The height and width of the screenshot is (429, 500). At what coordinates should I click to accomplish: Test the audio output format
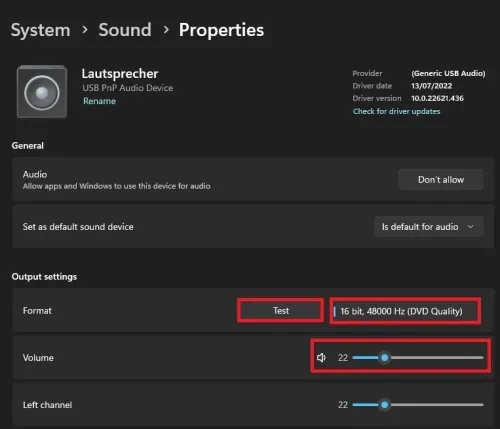[281, 311]
